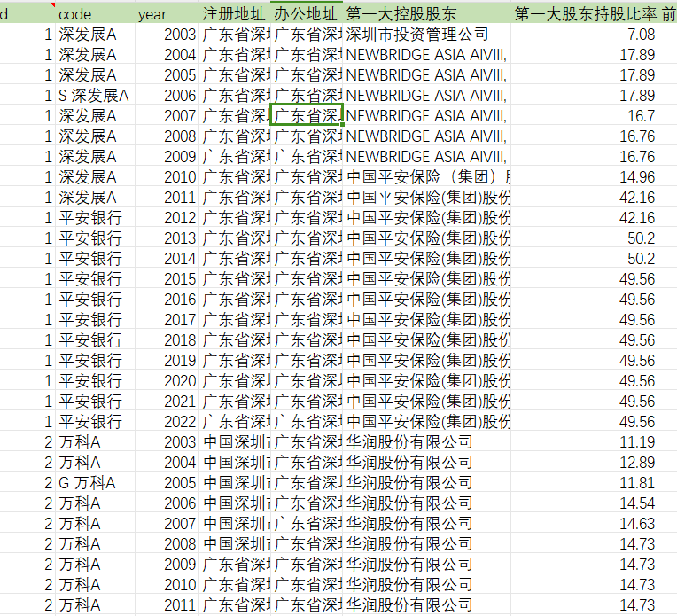Screen dimensions: 677x616
Task: Select the 12.89 ratio value cell
Action: coord(585,462)
